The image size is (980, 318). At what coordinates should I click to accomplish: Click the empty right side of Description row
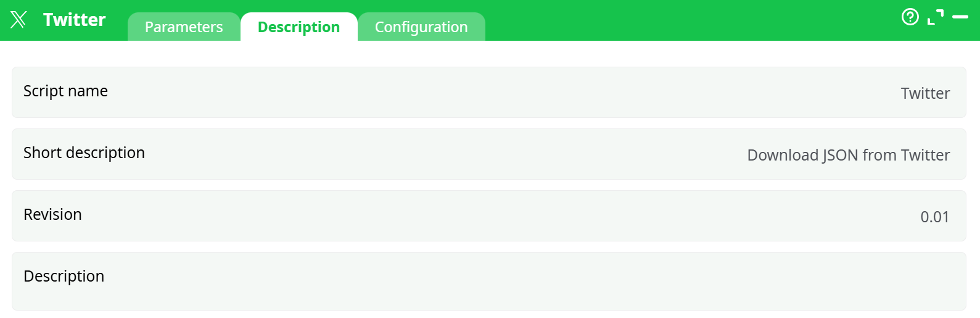coord(802,281)
